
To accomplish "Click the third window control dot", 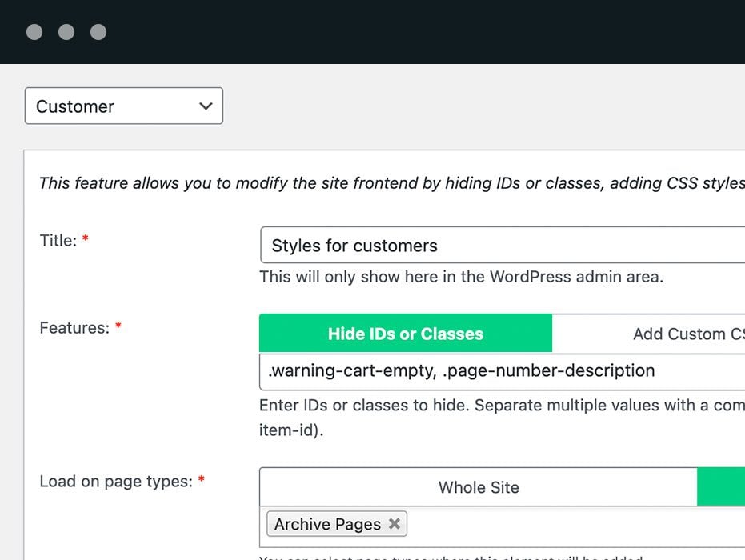I will (98, 32).
